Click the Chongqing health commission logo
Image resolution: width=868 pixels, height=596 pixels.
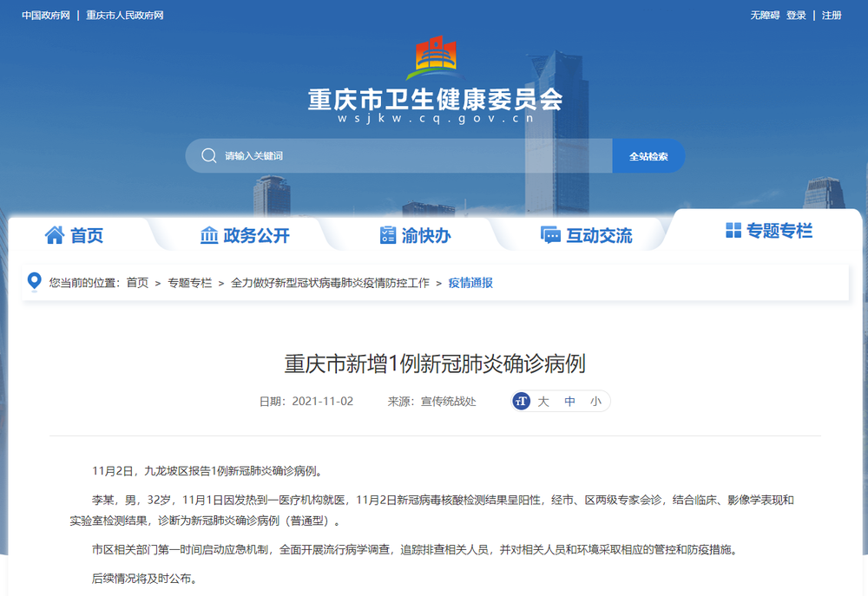pos(435,58)
